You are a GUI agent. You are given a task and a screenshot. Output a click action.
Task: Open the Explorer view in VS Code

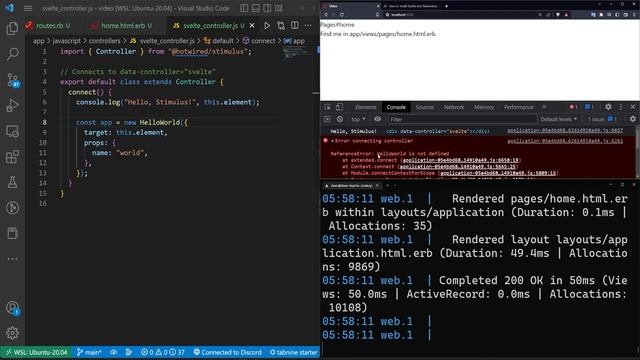coord(12,28)
